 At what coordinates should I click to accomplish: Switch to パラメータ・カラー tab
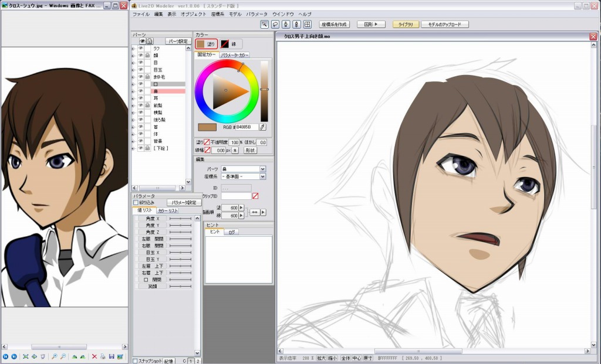pyautogui.click(x=235, y=55)
